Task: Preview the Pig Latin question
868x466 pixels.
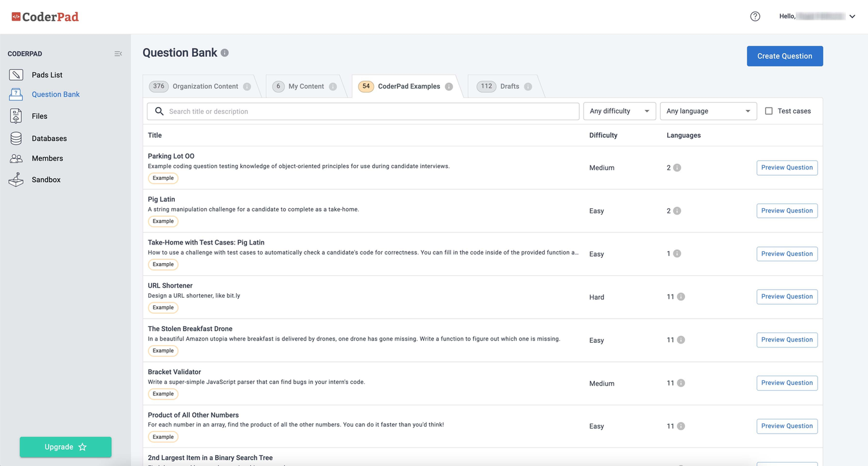Action: tap(786, 210)
